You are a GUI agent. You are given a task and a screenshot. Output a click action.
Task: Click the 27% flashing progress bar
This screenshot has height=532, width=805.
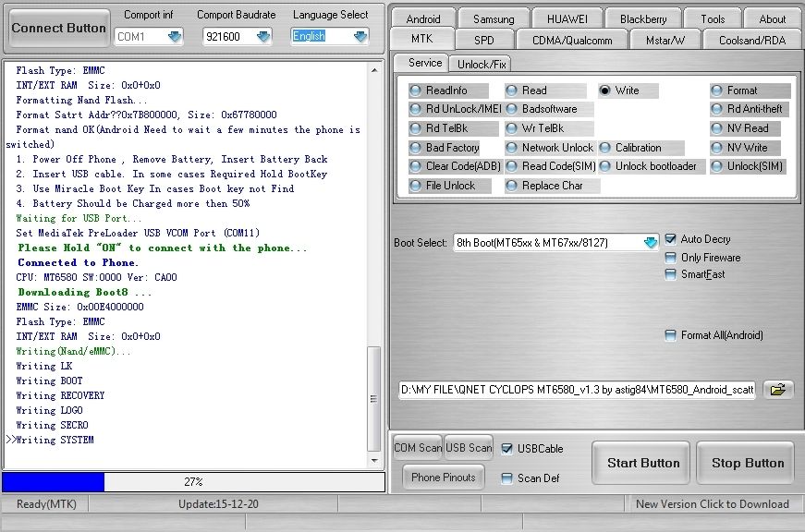point(193,482)
